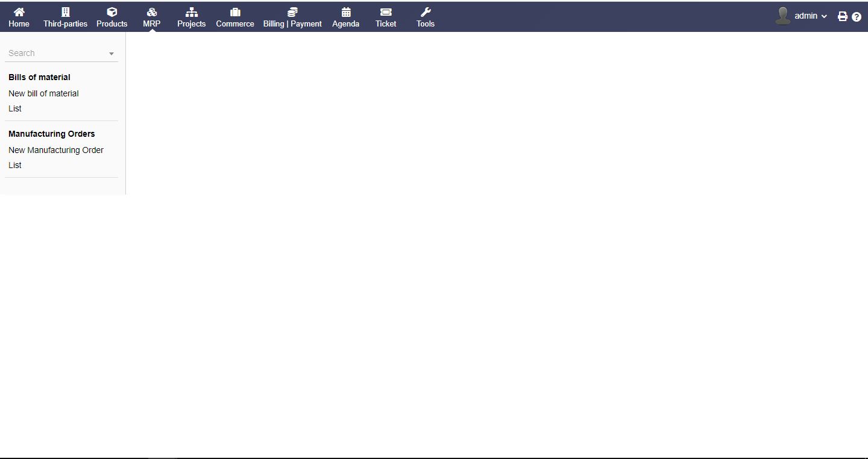Viewport: 868px width, 459px height.
Task: Open the Tools menu label
Action: (x=426, y=24)
